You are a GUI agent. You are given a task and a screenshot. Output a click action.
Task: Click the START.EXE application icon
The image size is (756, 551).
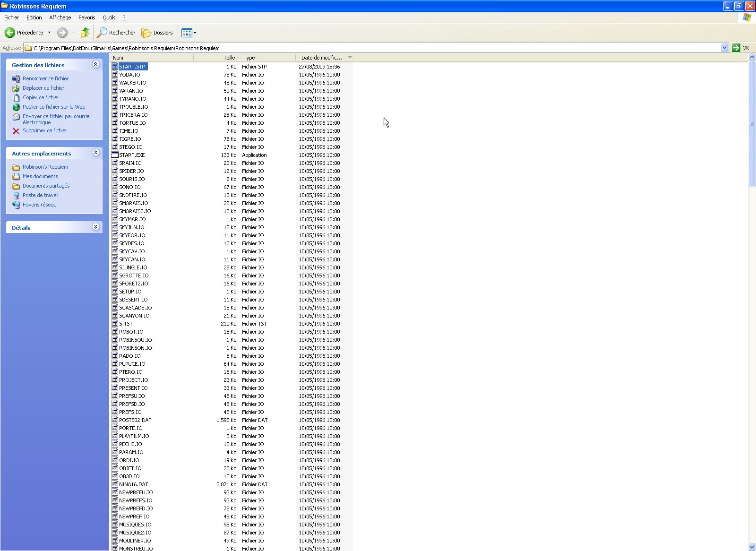[115, 155]
